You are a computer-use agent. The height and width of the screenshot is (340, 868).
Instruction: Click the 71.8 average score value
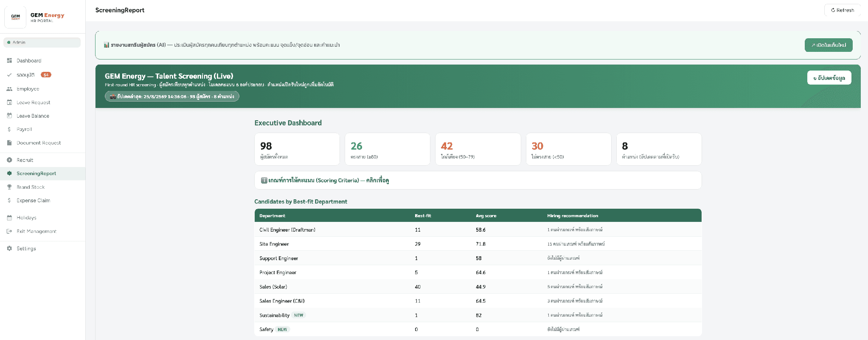click(x=480, y=244)
